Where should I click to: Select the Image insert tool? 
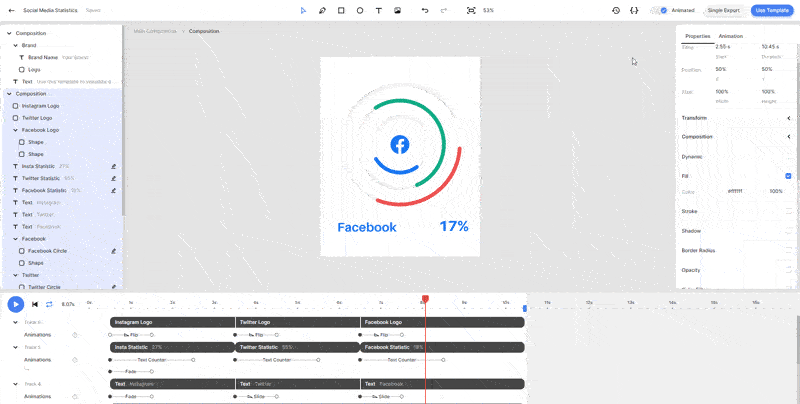(397, 10)
